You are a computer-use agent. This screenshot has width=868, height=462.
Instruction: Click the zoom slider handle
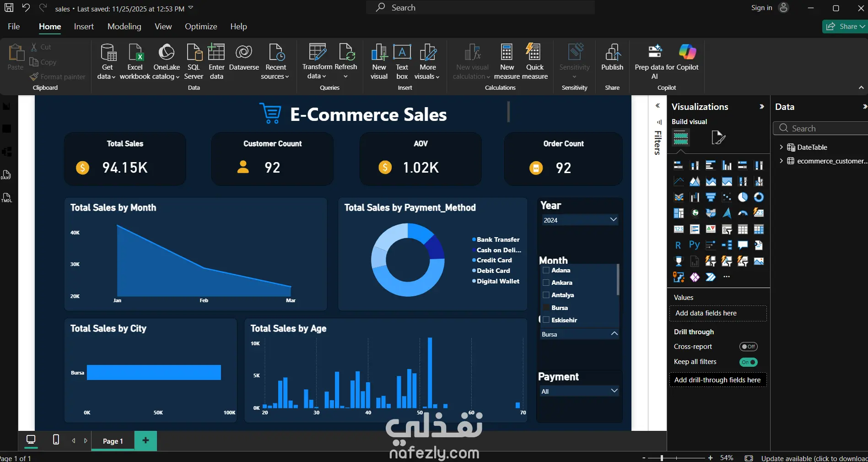tap(662, 458)
